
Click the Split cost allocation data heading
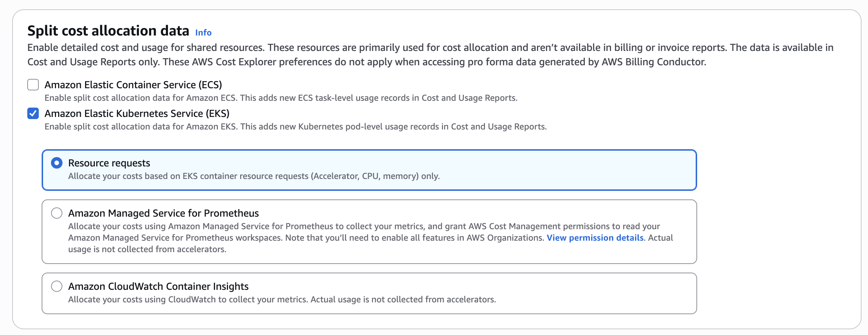pyautogui.click(x=108, y=31)
